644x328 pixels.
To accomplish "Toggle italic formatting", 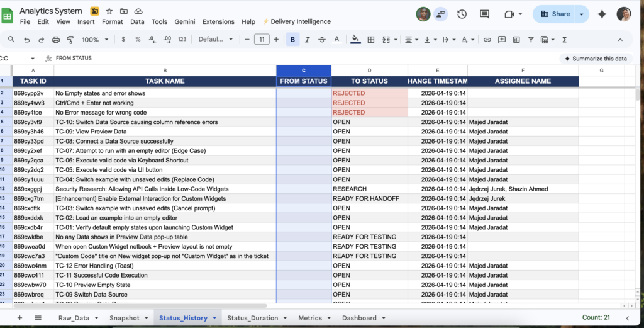I will tap(307, 40).
